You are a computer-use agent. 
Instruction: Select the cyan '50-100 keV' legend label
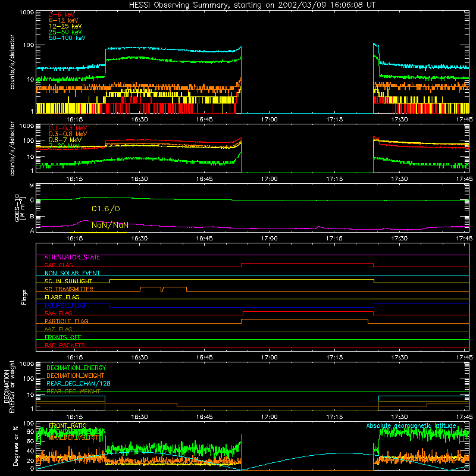tap(67, 38)
